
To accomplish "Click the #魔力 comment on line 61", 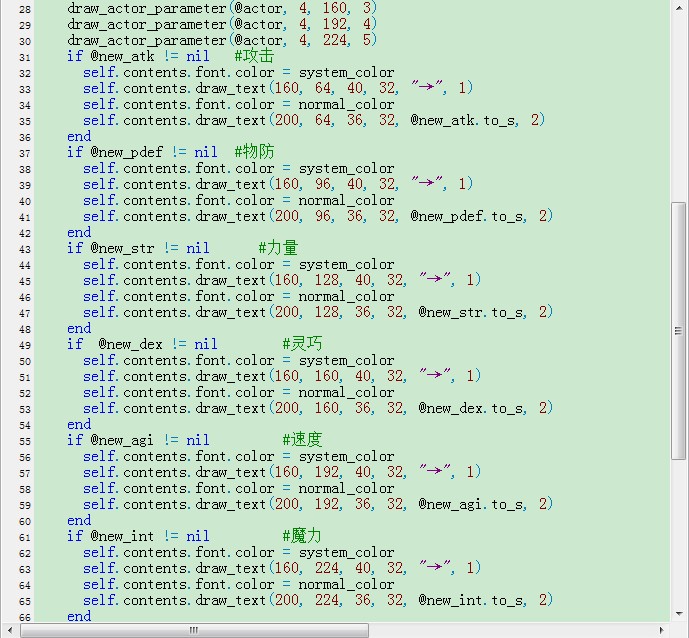I will (x=302, y=536).
